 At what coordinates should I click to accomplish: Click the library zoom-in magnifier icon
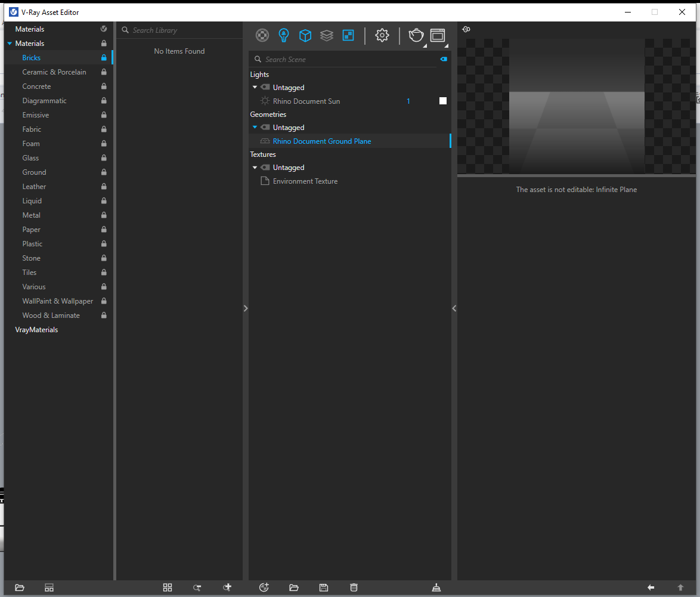tap(227, 587)
